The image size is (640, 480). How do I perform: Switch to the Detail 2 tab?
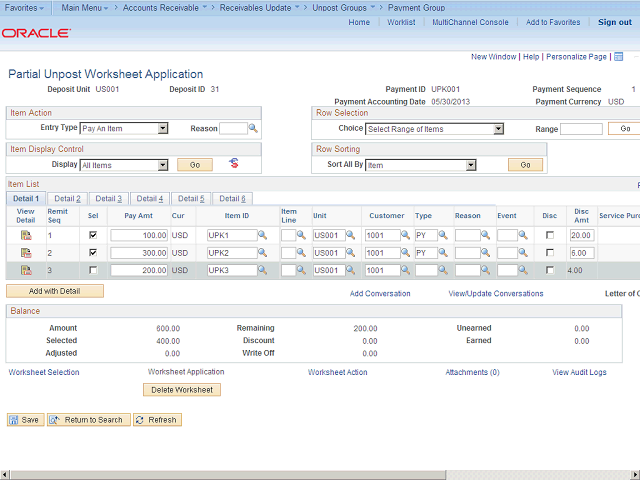tap(67, 199)
